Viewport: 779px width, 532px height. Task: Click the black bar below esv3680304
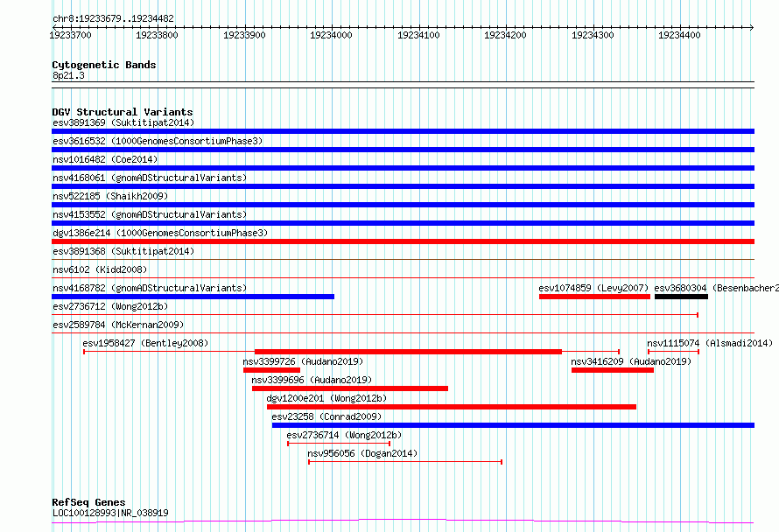click(681, 297)
